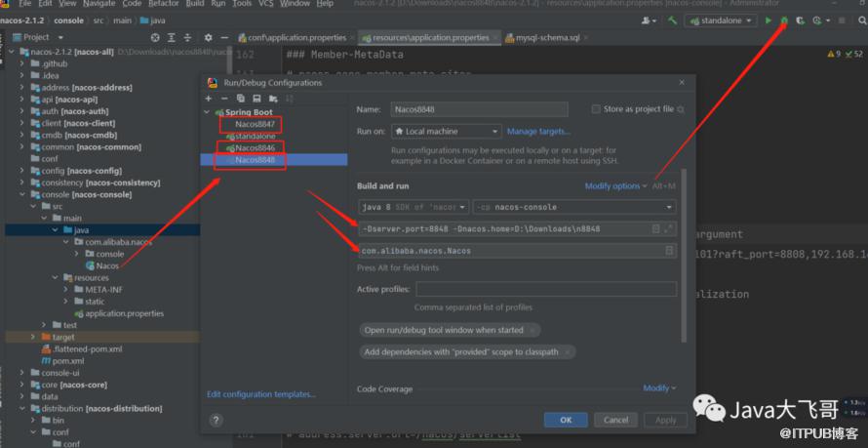Open the Run on Local machine dropdown
The image size is (868, 448).
pyautogui.click(x=447, y=131)
